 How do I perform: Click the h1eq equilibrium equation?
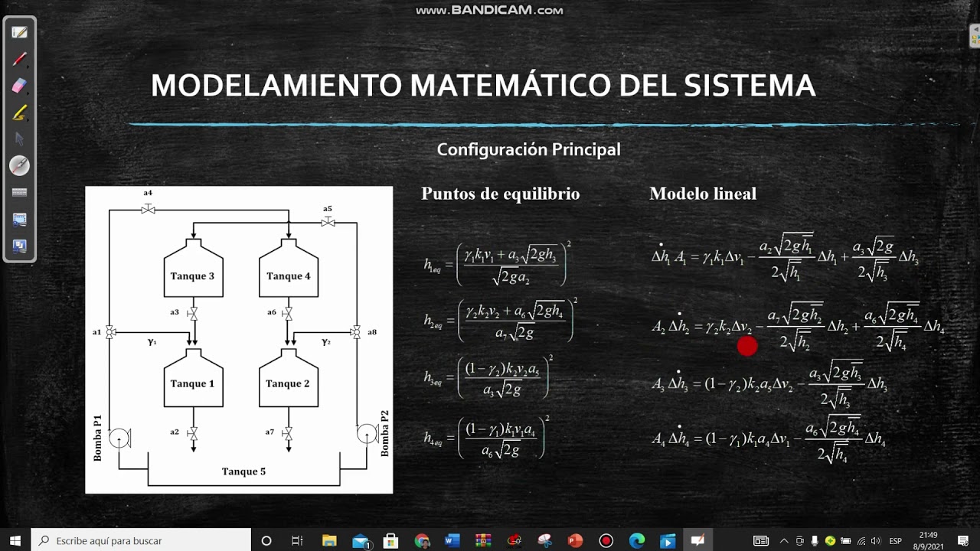click(x=498, y=264)
